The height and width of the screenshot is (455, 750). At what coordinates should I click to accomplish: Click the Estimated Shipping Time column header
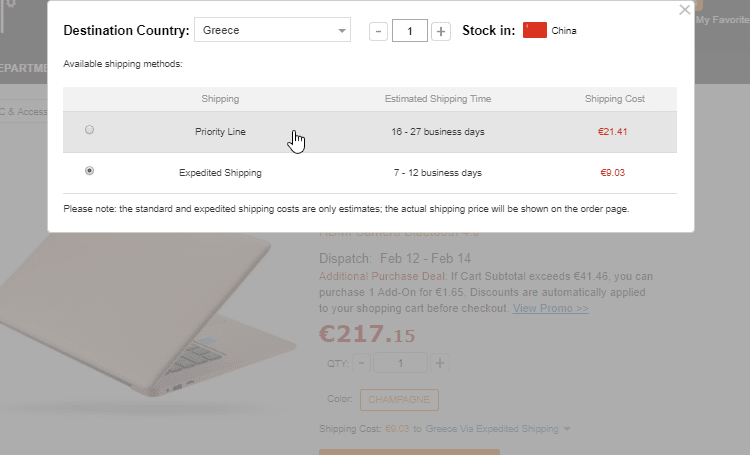pyautogui.click(x=438, y=99)
